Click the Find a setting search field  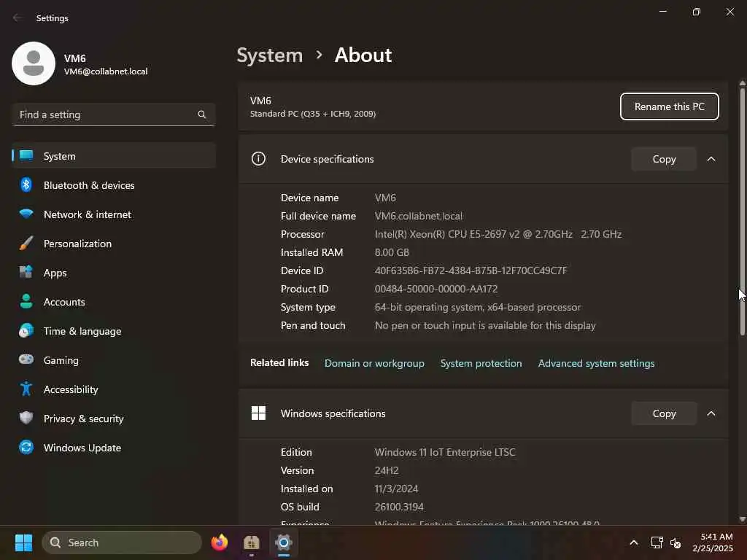click(x=114, y=114)
